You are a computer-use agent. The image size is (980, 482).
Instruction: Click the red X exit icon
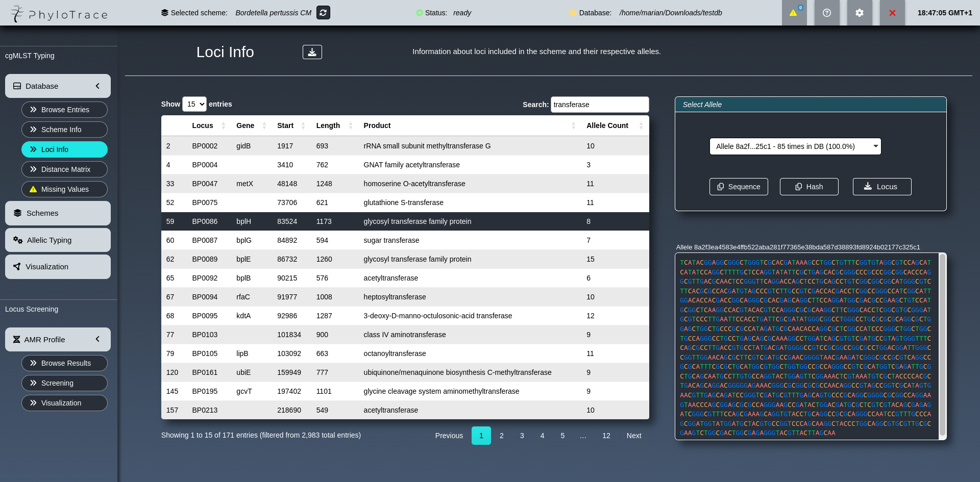click(x=892, y=13)
